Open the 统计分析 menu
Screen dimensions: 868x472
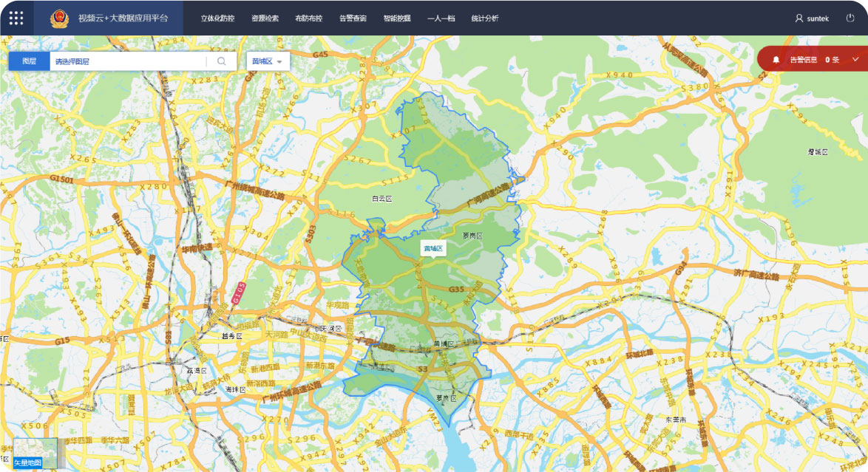pos(484,18)
